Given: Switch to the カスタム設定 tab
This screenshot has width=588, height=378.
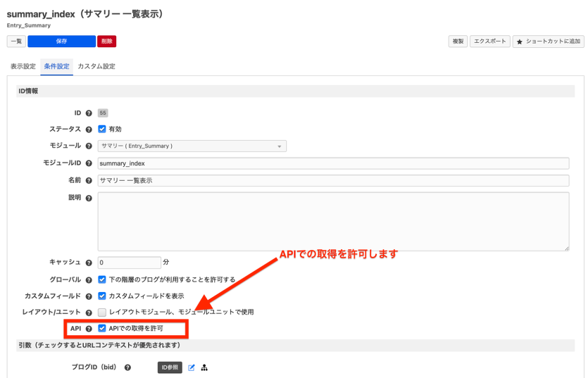Looking at the screenshot, I should tap(96, 66).
